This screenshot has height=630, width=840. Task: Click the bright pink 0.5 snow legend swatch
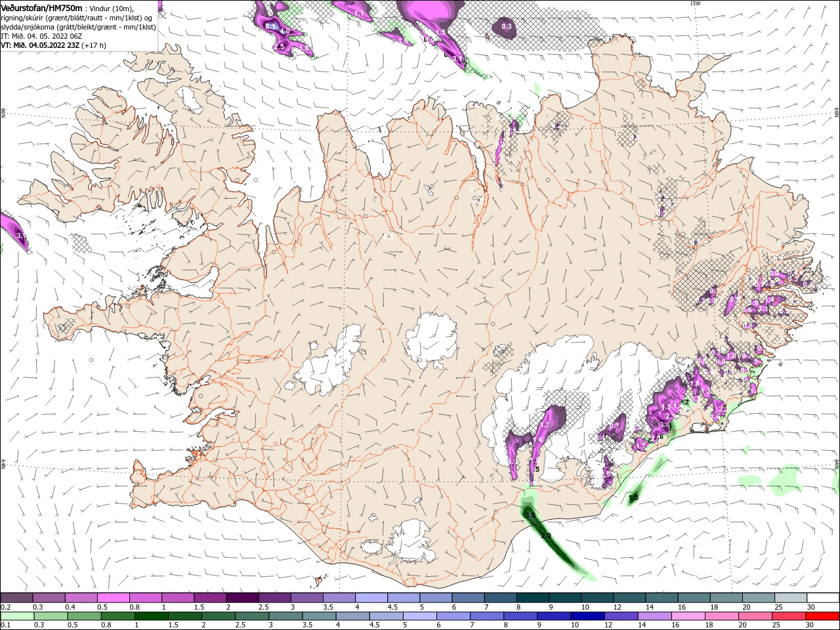click(113, 598)
